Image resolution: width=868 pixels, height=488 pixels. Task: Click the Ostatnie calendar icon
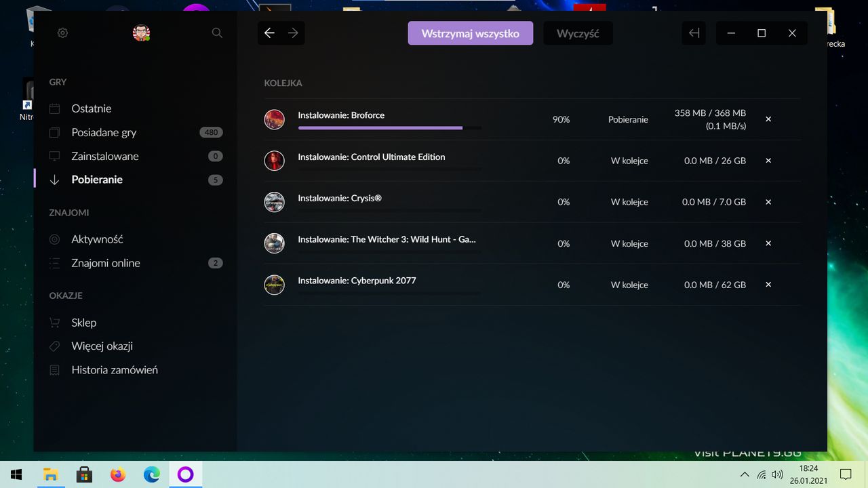[x=55, y=108]
